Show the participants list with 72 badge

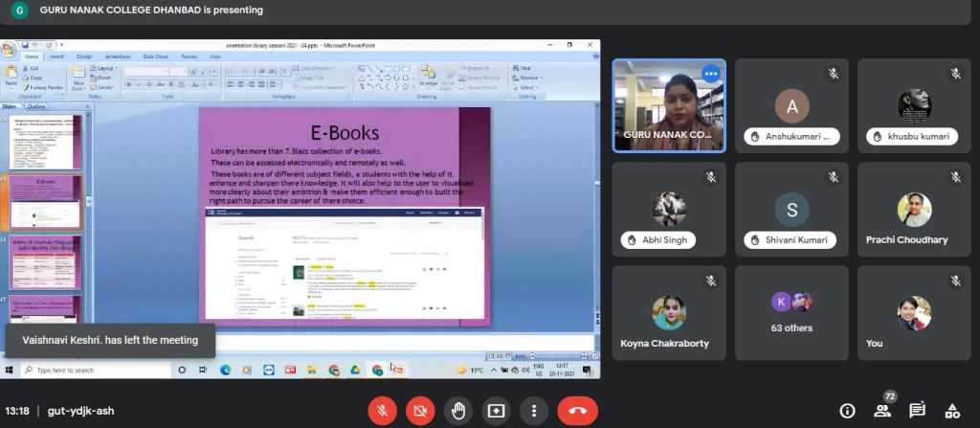(882, 411)
